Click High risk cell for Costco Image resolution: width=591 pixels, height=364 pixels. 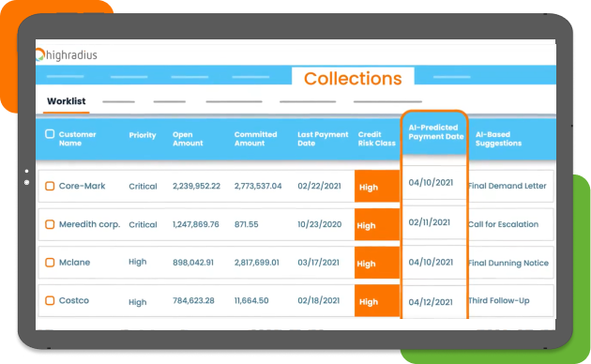pyautogui.click(x=377, y=301)
